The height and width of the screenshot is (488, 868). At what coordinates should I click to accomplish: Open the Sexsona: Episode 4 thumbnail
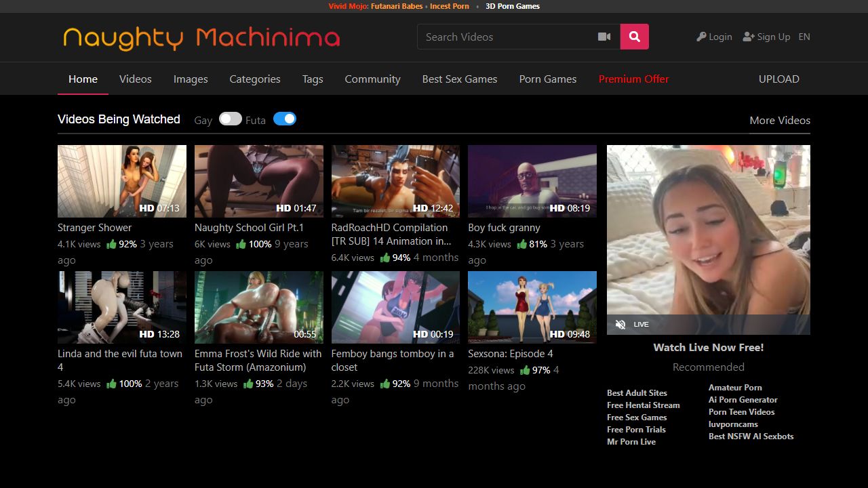coord(532,307)
